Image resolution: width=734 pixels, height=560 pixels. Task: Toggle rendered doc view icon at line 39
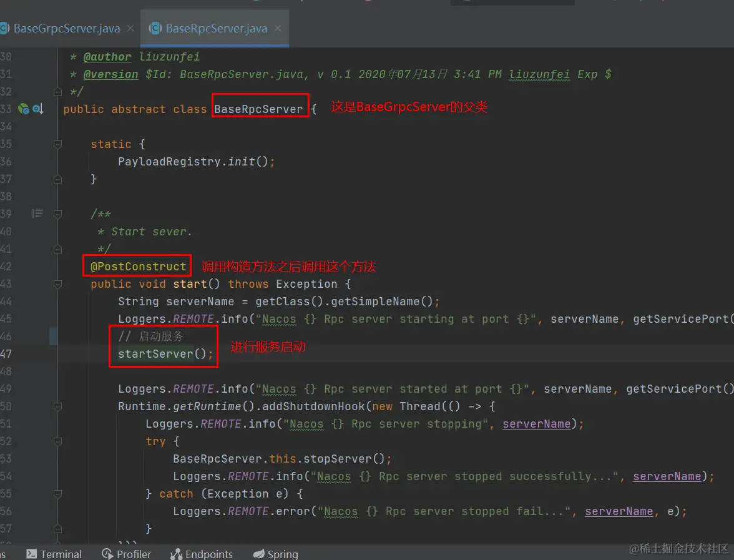[x=37, y=214]
